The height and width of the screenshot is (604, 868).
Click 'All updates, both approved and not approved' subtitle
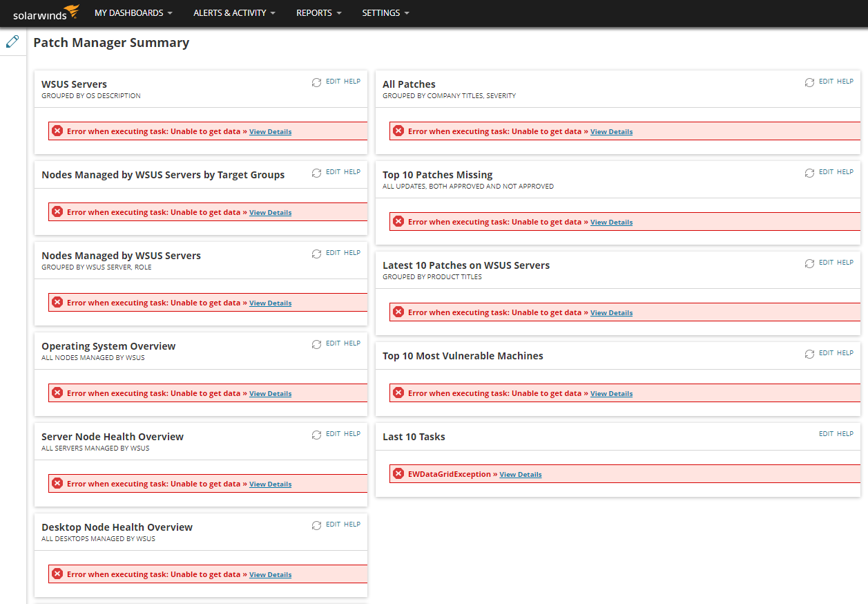468,187
